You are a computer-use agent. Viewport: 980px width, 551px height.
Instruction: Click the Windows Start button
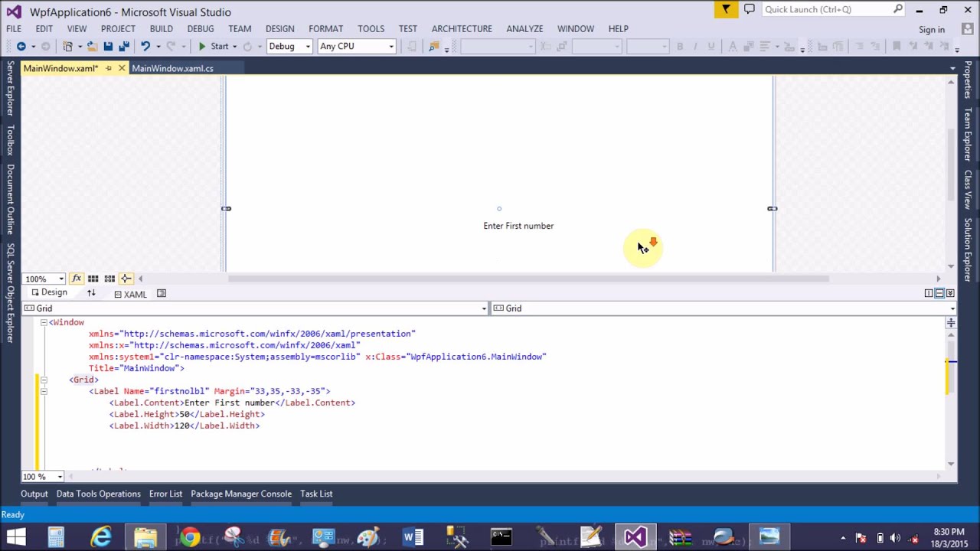point(15,536)
